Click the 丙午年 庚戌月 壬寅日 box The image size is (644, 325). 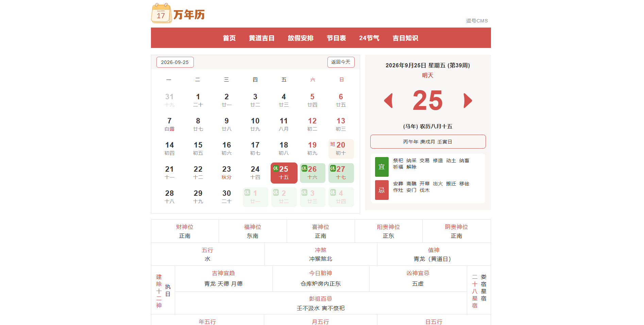click(x=428, y=142)
